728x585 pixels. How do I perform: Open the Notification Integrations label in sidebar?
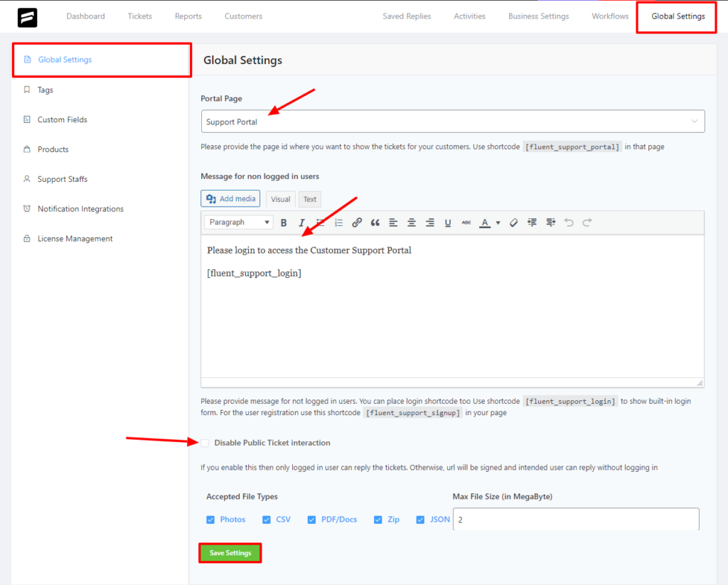pyautogui.click(x=80, y=209)
